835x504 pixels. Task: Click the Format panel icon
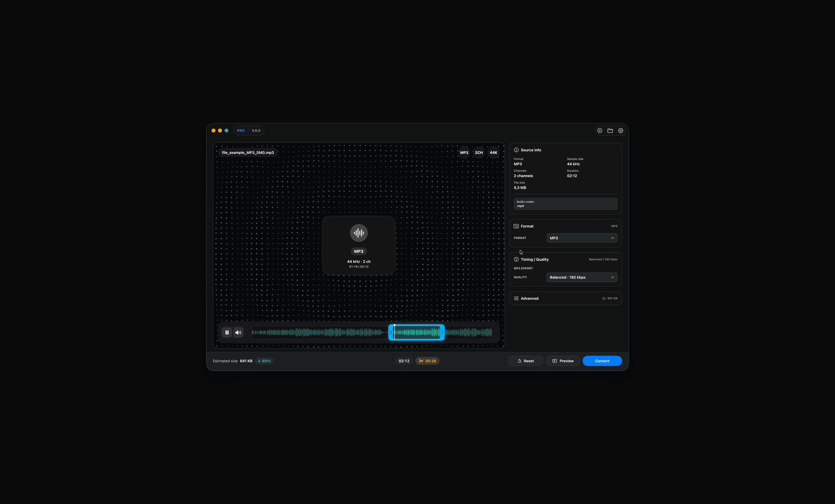pyautogui.click(x=516, y=226)
